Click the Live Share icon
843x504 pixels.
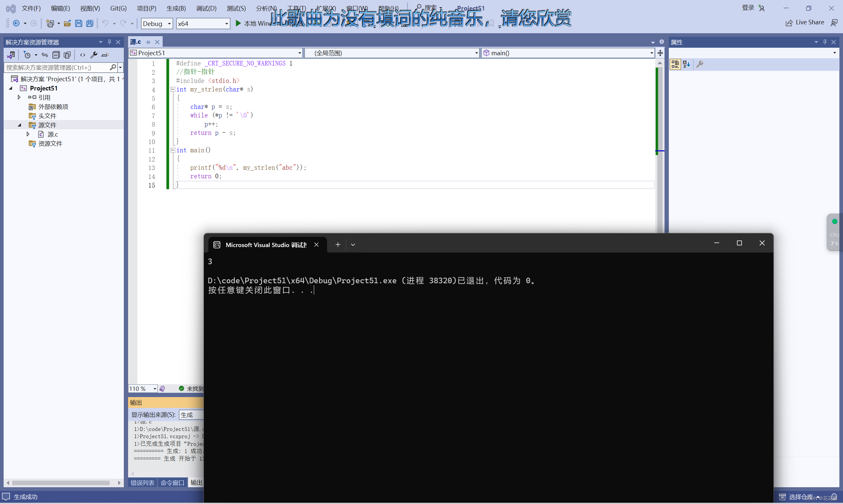pyautogui.click(x=789, y=23)
